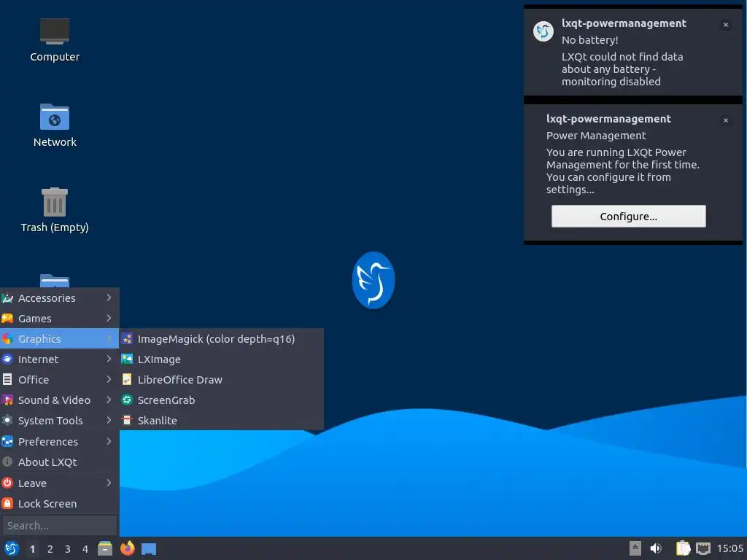Launch ScreenGrab from Graphics submenu
This screenshot has height=560, width=747.
coord(222,400)
